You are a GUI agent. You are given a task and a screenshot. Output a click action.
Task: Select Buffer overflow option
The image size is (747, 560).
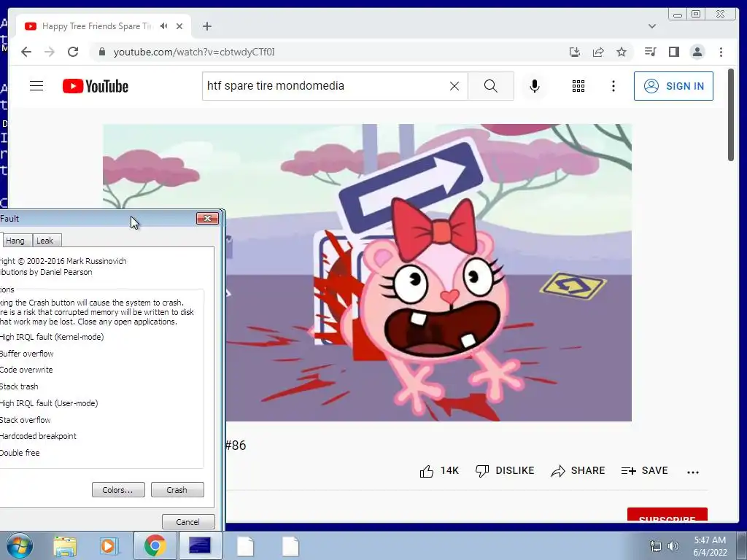[27, 354]
